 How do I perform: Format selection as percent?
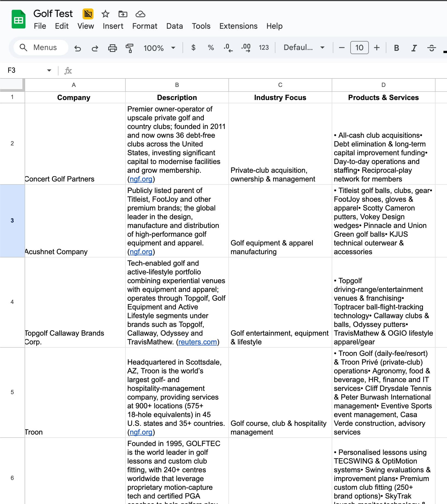pyautogui.click(x=211, y=48)
